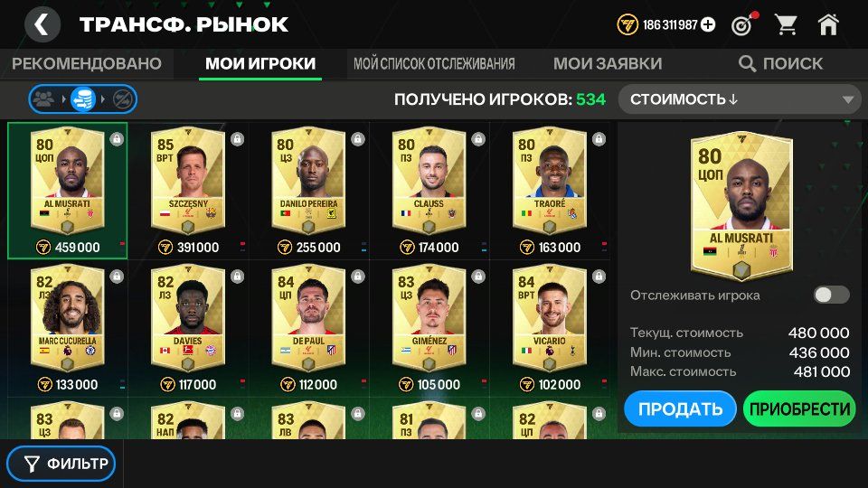This screenshot has height=488, width=868.
Task: Open the СТОИМОСТЬ sort dropdown
Action: coord(740,99)
